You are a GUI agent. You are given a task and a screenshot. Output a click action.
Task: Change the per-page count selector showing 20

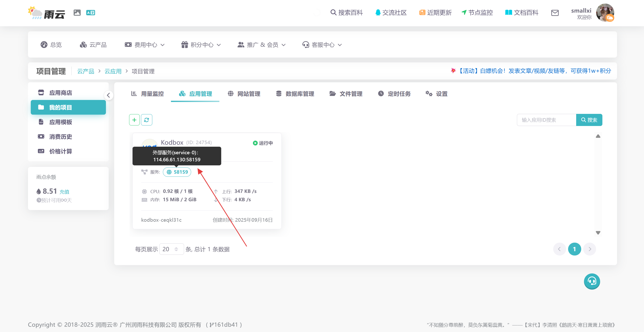coord(171,249)
